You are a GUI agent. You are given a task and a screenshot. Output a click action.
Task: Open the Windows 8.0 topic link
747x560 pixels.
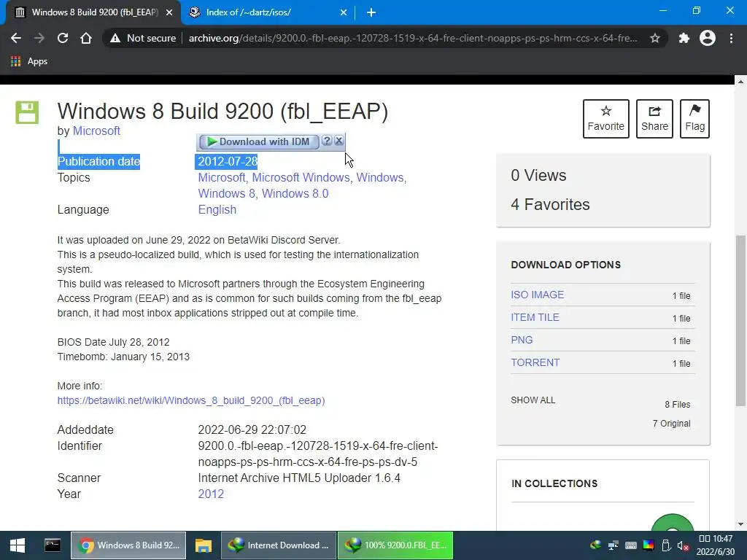[x=295, y=194]
